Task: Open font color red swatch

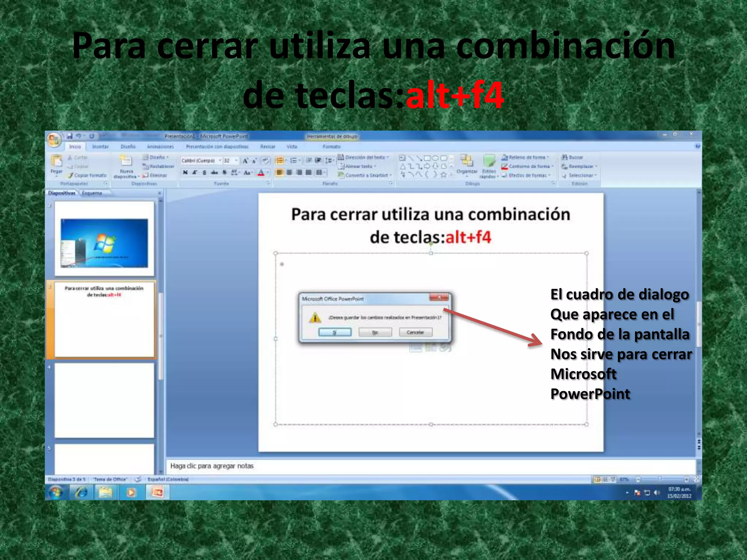Action: point(261,172)
